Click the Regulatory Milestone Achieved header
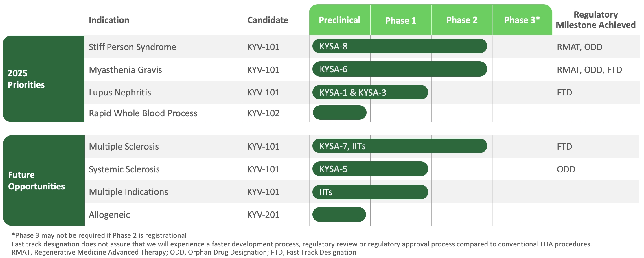The width and height of the screenshot is (644, 258). click(x=595, y=20)
